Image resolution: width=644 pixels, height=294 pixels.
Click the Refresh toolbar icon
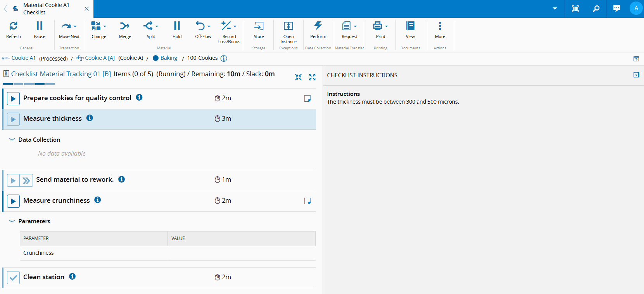13,26
